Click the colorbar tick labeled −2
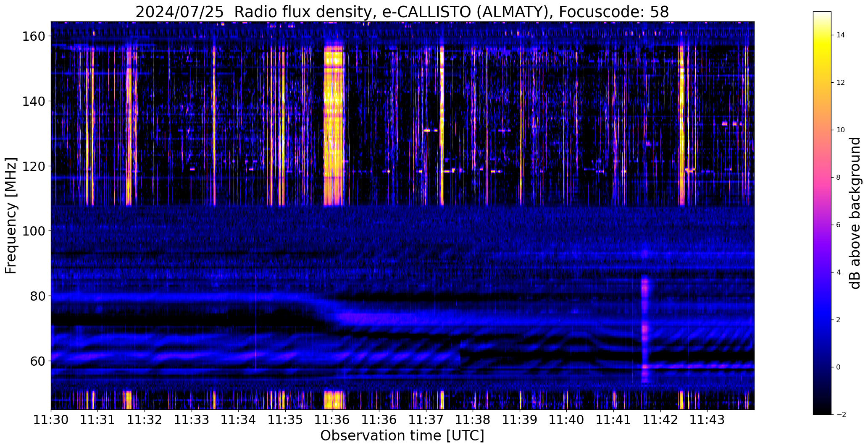The image size is (868, 448). [841, 415]
